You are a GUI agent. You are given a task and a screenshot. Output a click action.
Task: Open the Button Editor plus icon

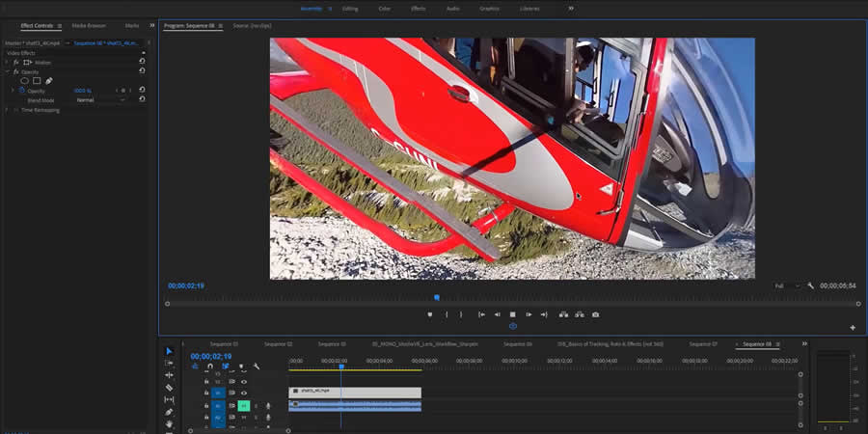click(x=853, y=328)
